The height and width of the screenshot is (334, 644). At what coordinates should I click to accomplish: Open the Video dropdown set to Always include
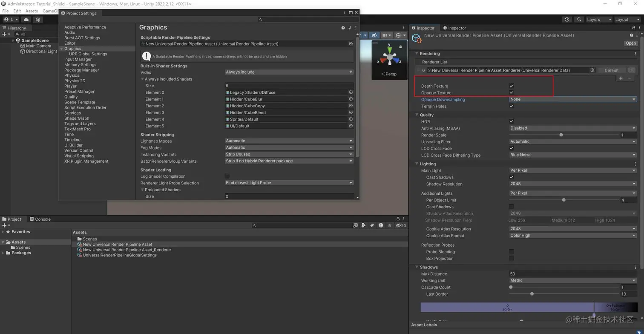289,72
